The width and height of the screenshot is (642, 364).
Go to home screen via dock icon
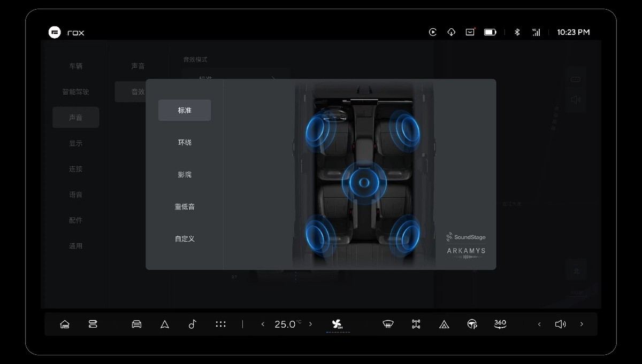point(65,324)
